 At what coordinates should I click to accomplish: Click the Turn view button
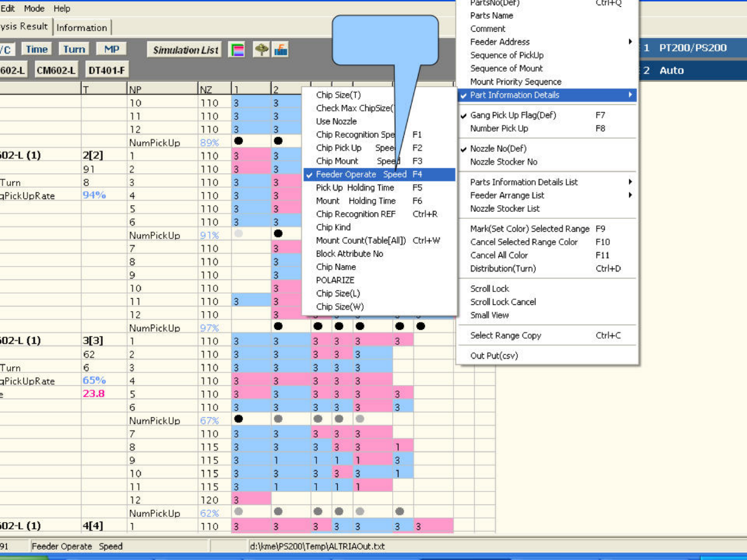74,49
